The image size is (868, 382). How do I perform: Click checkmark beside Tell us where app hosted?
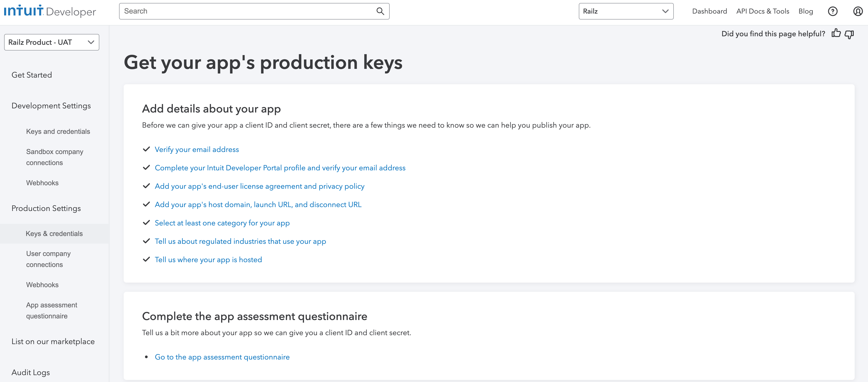coord(146,259)
